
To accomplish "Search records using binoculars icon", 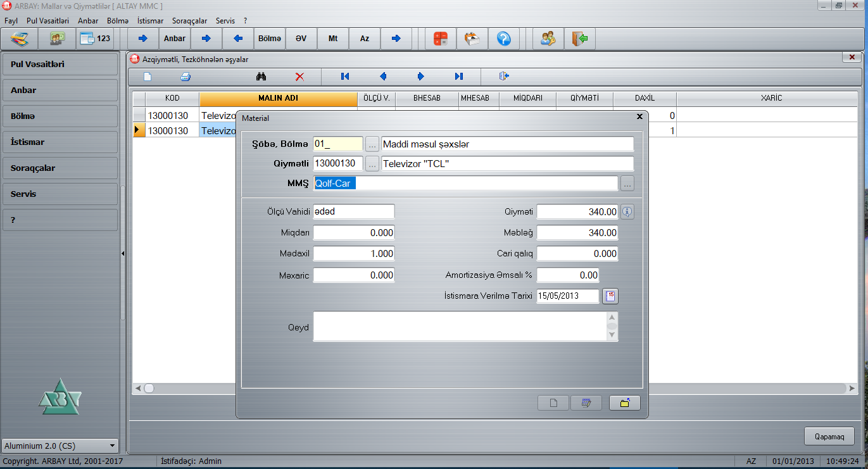I will 261,77.
